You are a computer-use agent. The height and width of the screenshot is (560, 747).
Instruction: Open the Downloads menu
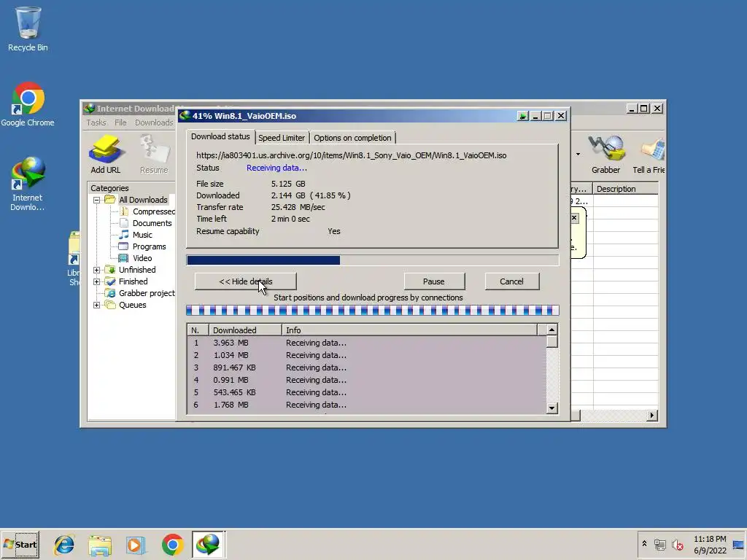[154, 122]
